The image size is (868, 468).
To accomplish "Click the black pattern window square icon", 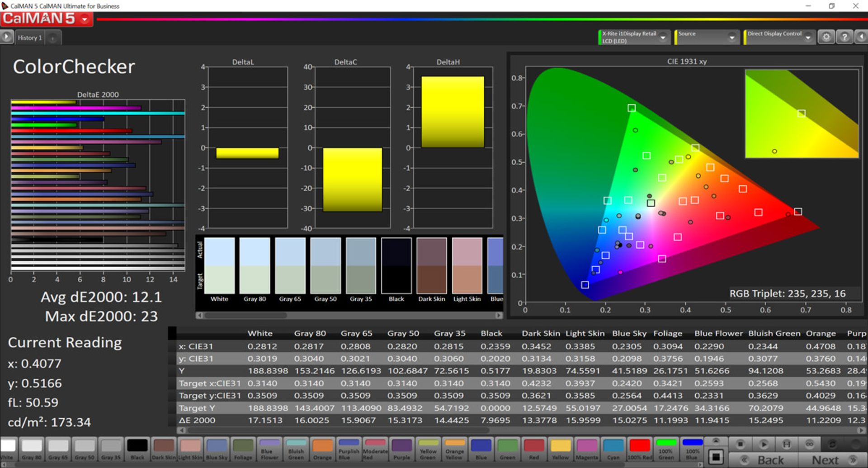I will coord(716,457).
